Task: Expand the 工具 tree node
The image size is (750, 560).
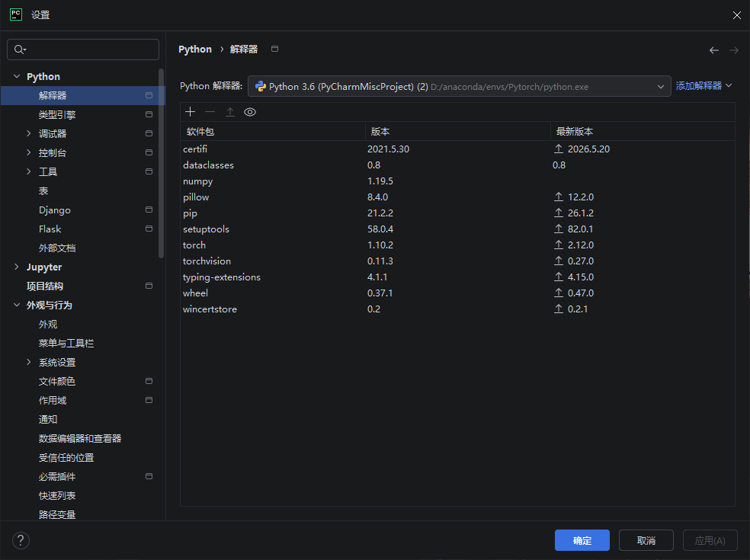Action: point(29,171)
